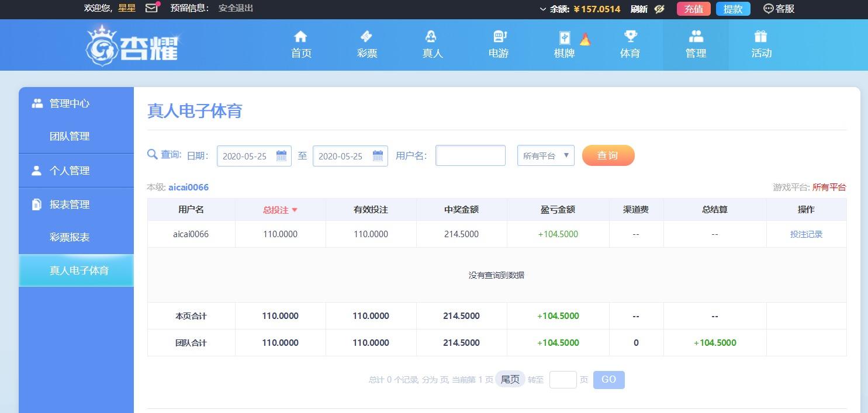Click the 刷新 refresh link
The image size is (868, 413).
(639, 9)
